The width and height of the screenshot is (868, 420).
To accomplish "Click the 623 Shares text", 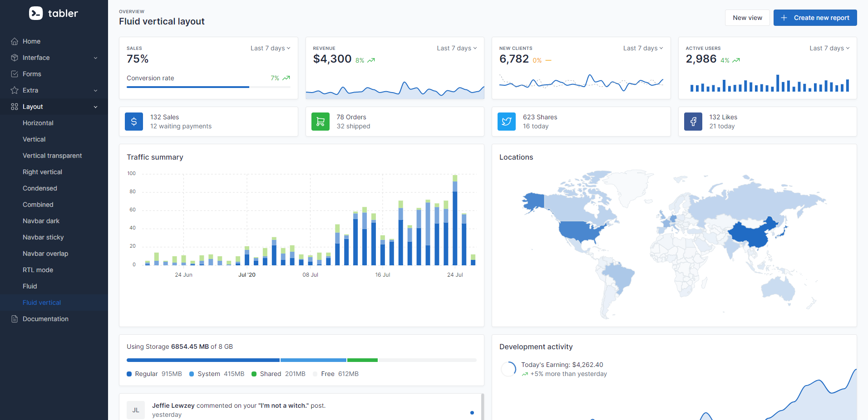I will pyautogui.click(x=540, y=117).
